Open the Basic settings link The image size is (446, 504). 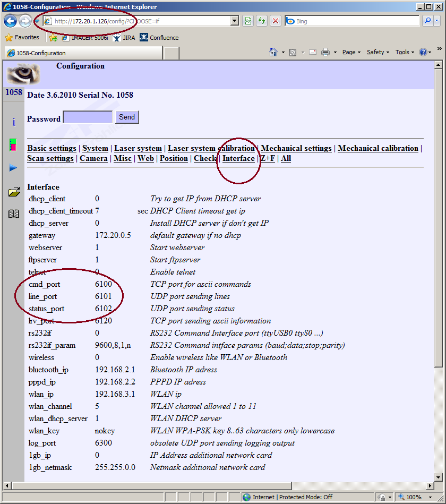[x=52, y=148]
